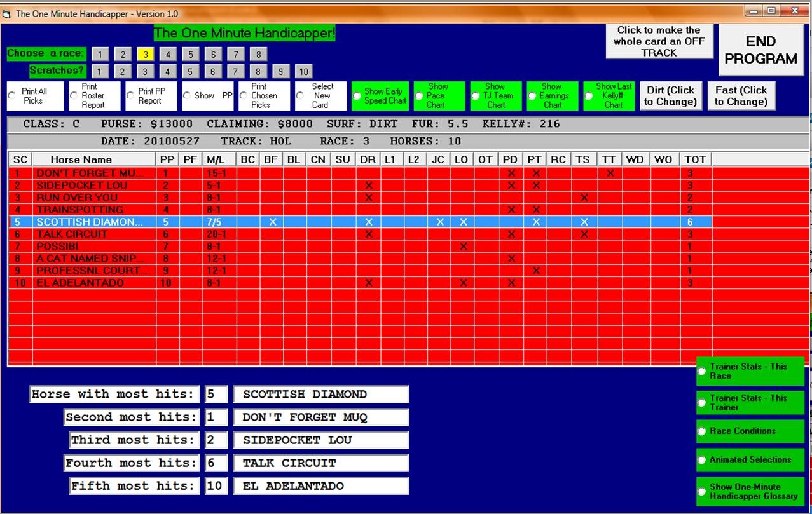Click the TOT column header
This screenshot has height=514, width=812.
(x=695, y=159)
